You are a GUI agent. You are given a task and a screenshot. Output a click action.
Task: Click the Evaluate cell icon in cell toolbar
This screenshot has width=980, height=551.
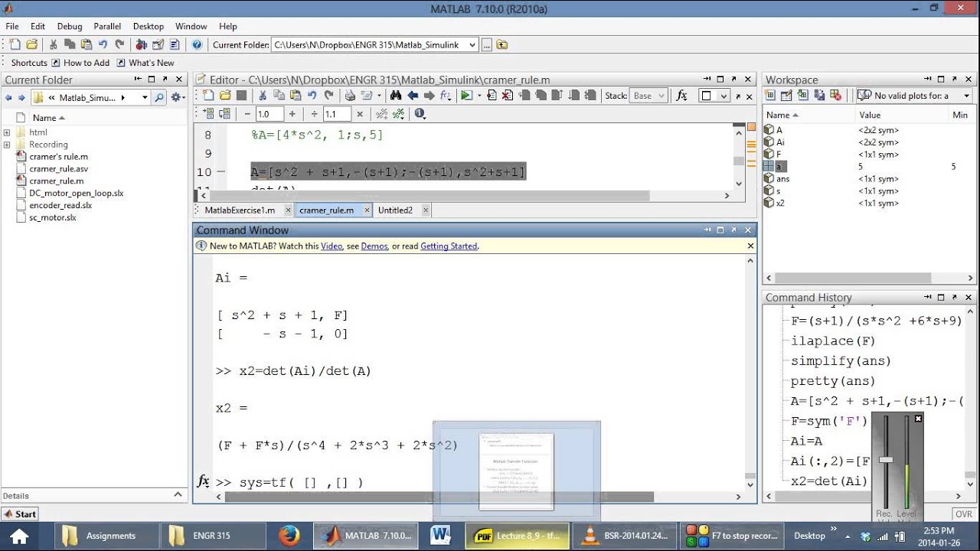pos(207,114)
